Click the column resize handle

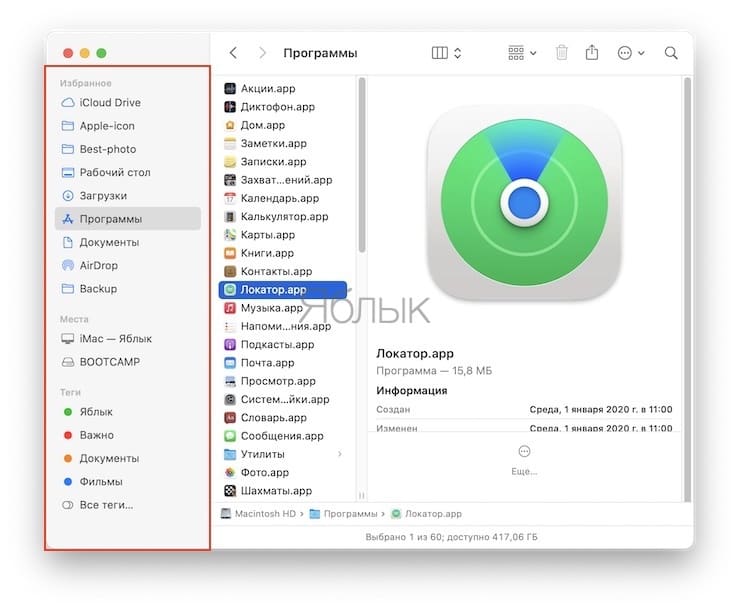coord(362,495)
